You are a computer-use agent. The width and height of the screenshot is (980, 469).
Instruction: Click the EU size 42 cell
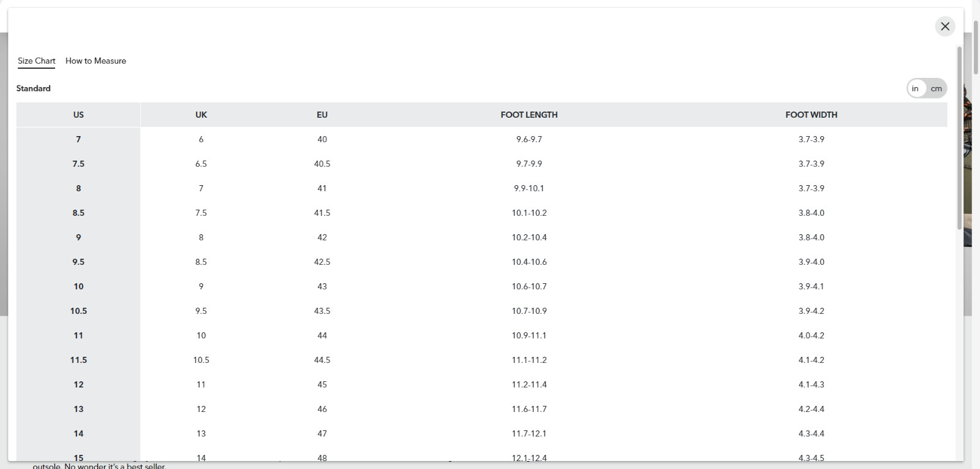pyautogui.click(x=322, y=237)
